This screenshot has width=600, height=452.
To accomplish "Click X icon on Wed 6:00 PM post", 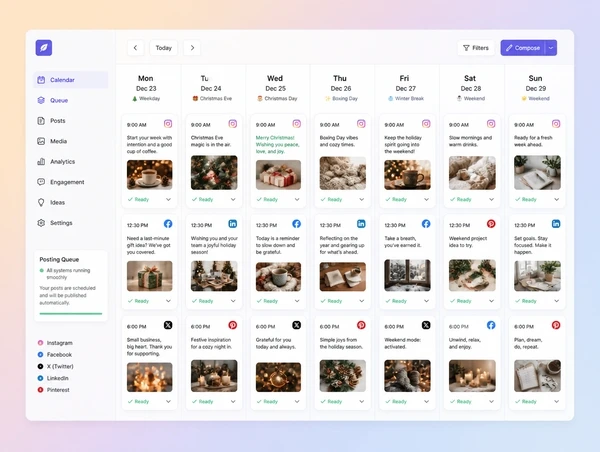I will point(297,325).
